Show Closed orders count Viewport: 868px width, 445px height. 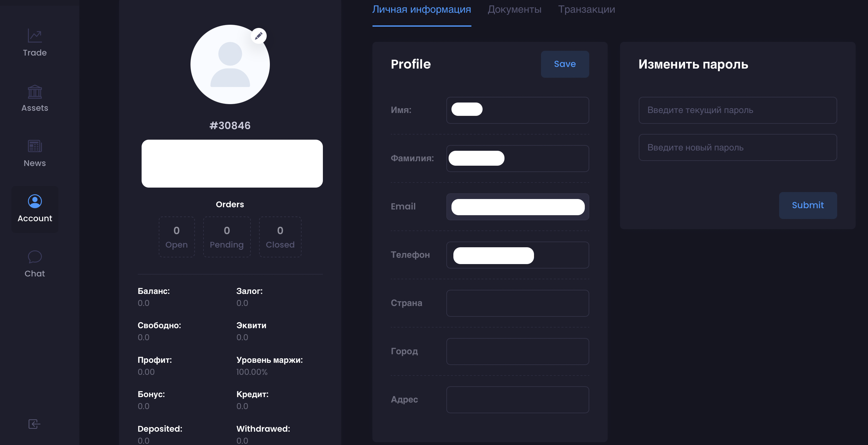point(280,237)
